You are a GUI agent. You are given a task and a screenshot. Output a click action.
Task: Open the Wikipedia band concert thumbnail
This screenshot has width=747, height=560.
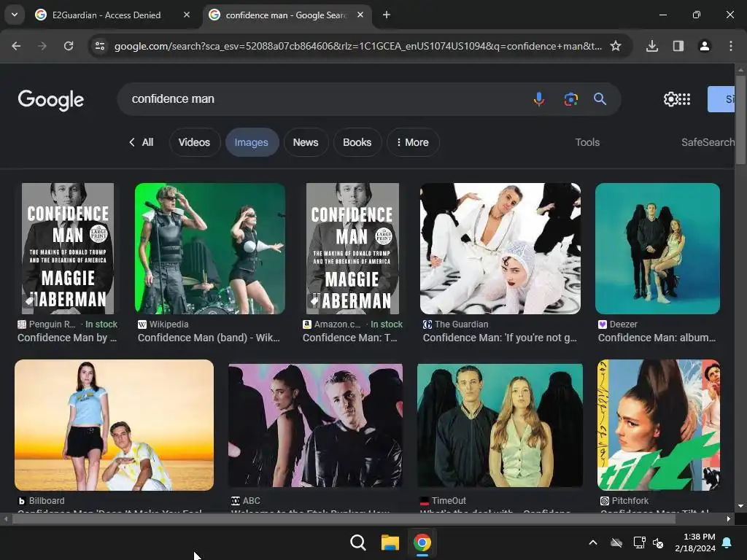[x=210, y=249]
